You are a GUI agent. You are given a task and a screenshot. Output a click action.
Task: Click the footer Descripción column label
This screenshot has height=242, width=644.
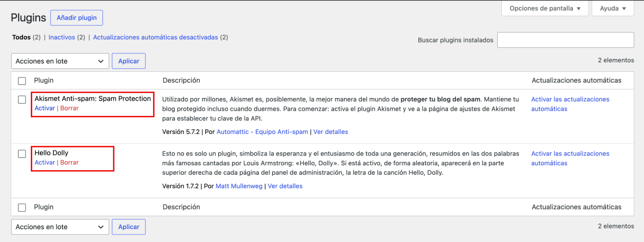point(181,207)
